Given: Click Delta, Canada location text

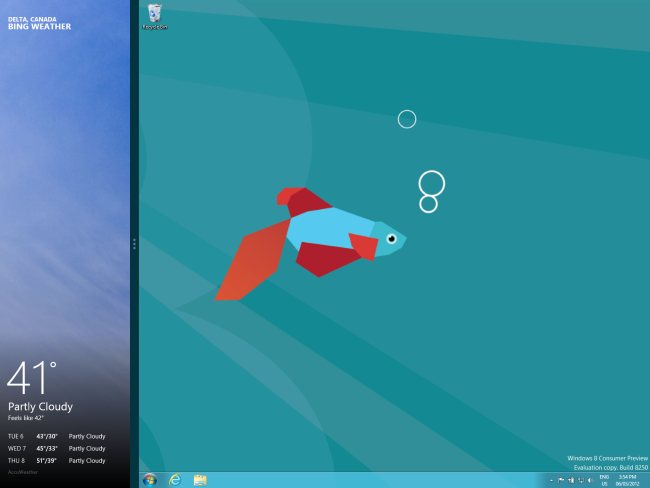Looking at the screenshot, I should point(32,19).
